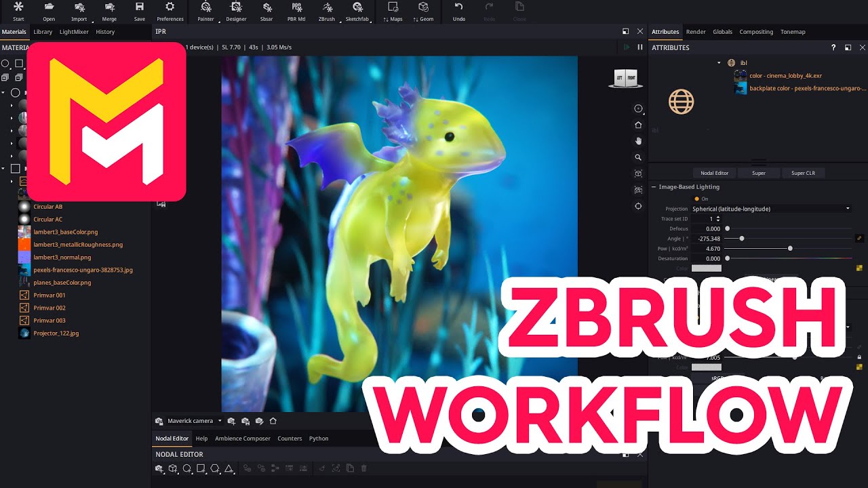This screenshot has height=488, width=868.
Task: Collapse the ibl tree node
Action: coord(719,63)
